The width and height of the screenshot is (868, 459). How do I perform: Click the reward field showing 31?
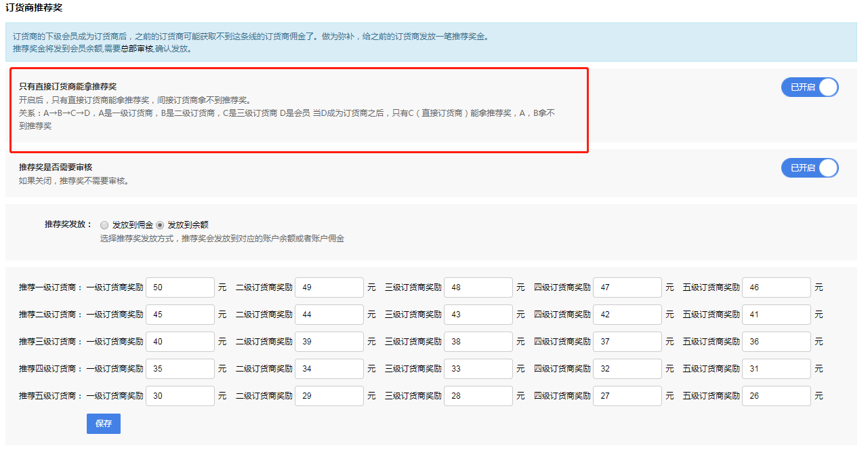coord(777,369)
